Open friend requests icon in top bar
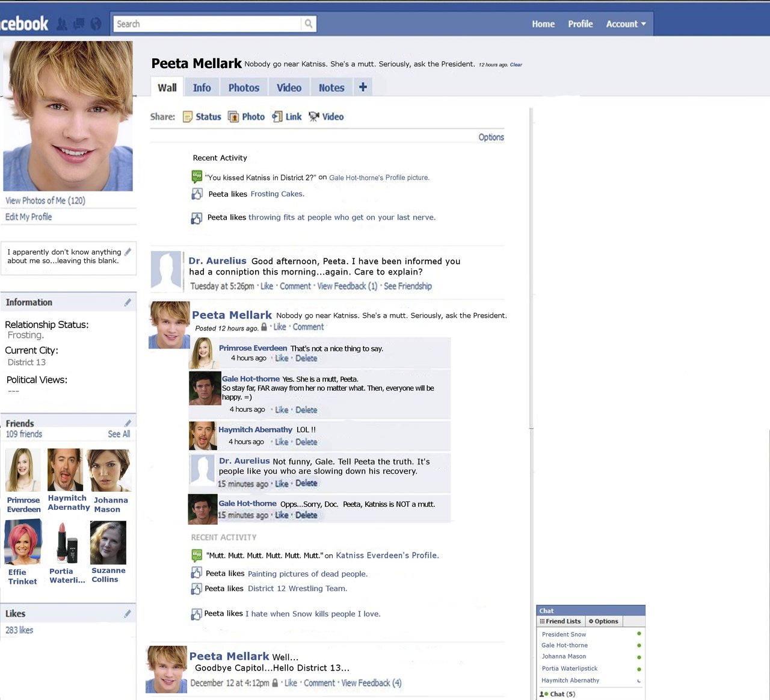Image resolution: width=770 pixels, height=700 pixels. coord(61,24)
